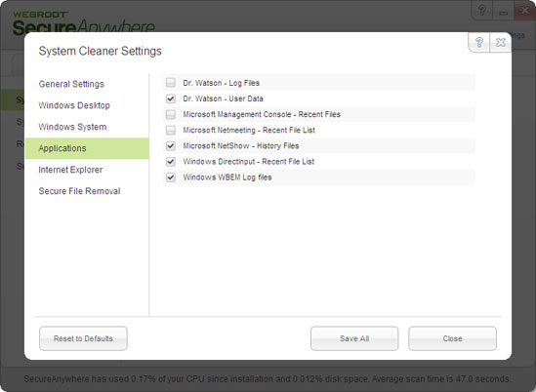The image size is (536, 392).
Task: Click the help icon in main SecureAnywhere window
Action: tap(482, 11)
